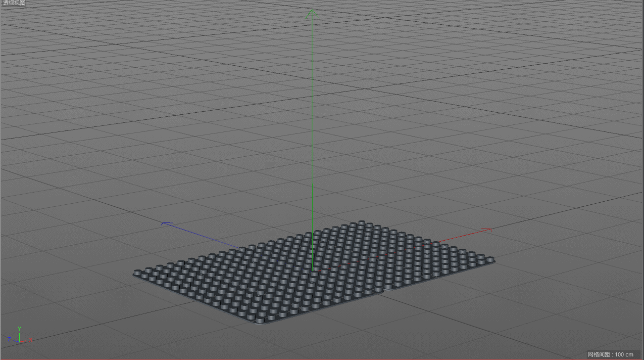Click the blue Z-axis arrow handle
The width and height of the screenshot is (644, 360).
(167, 223)
